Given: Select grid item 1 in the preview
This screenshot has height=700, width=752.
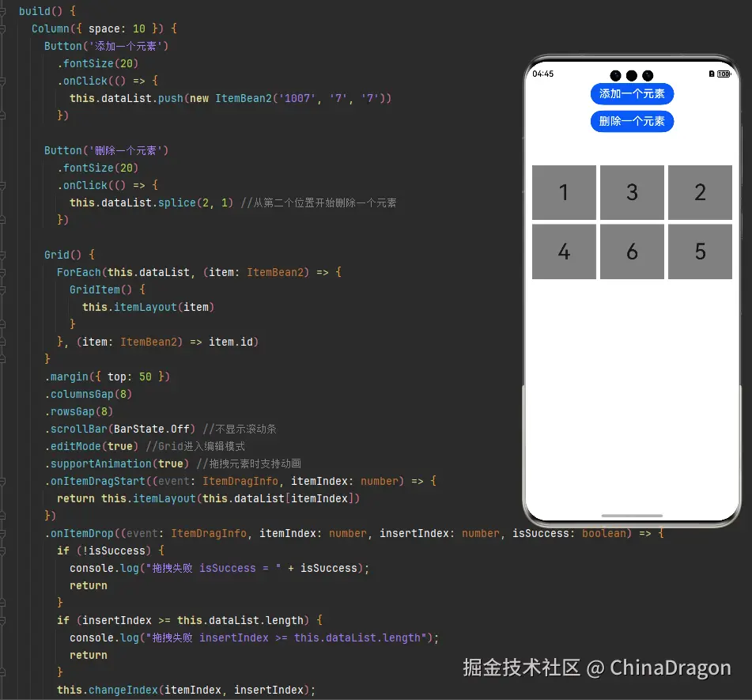Looking at the screenshot, I should pyautogui.click(x=564, y=192).
